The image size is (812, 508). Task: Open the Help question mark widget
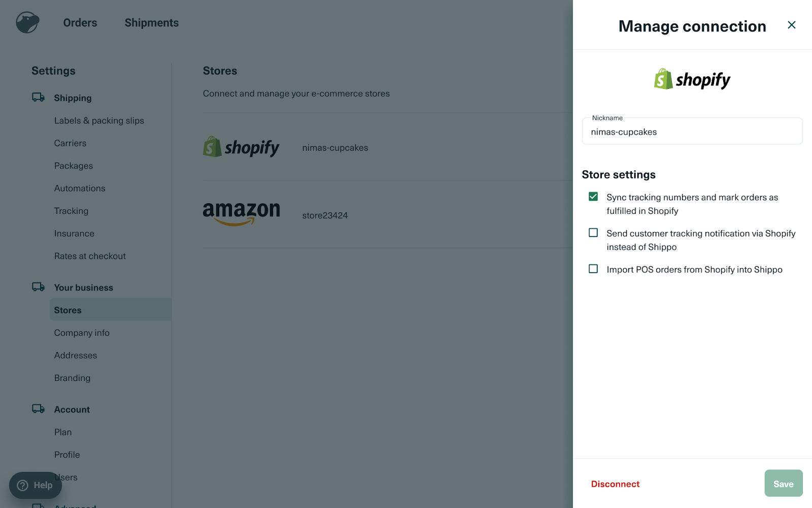tap(36, 485)
